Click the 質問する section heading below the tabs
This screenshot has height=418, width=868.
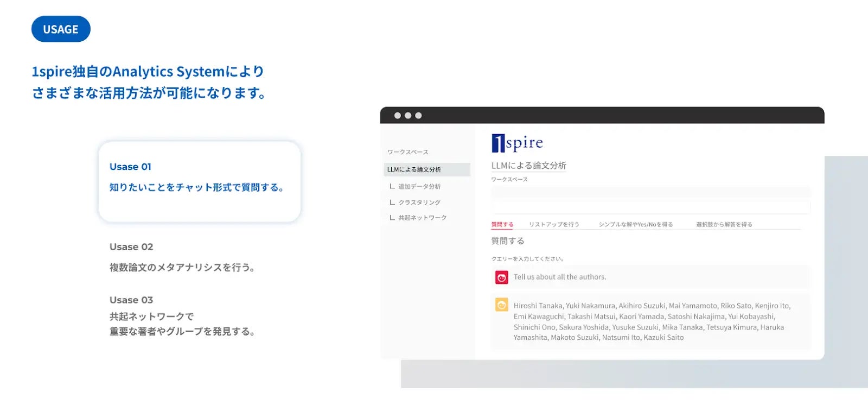tap(508, 241)
